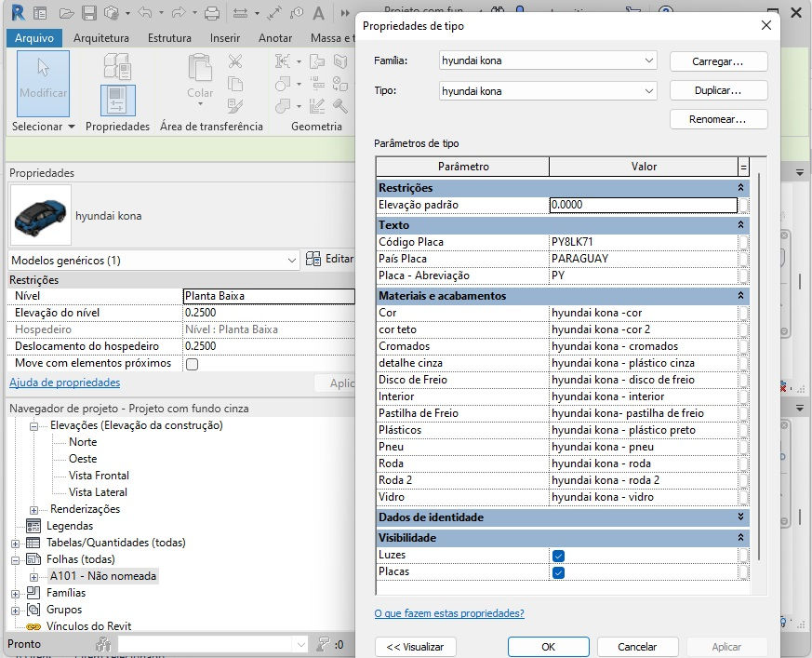Open the Revit application menu logo

coord(18,12)
